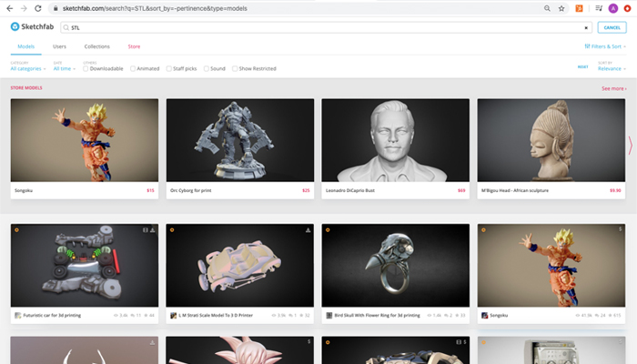Go back using the browser back arrow
The width and height of the screenshot is (637, 364).
point(9,8)
